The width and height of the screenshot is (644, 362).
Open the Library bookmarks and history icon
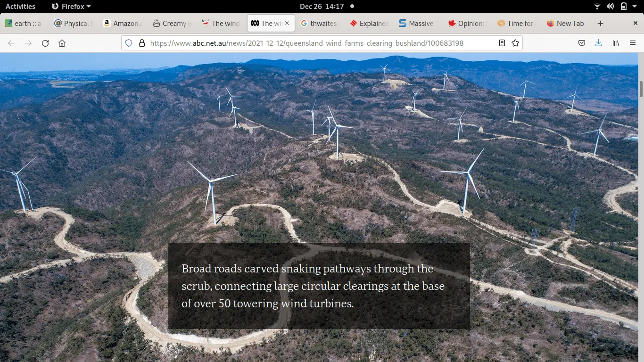[x=616, y=43]
